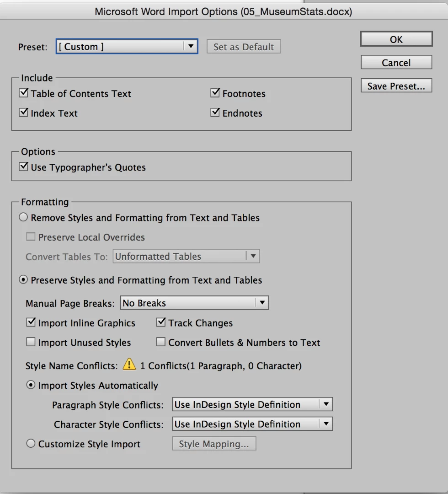Choose Import Styles Automatically radio button
The width and height of the screenshot is (448, 494).
coord(31,385)
